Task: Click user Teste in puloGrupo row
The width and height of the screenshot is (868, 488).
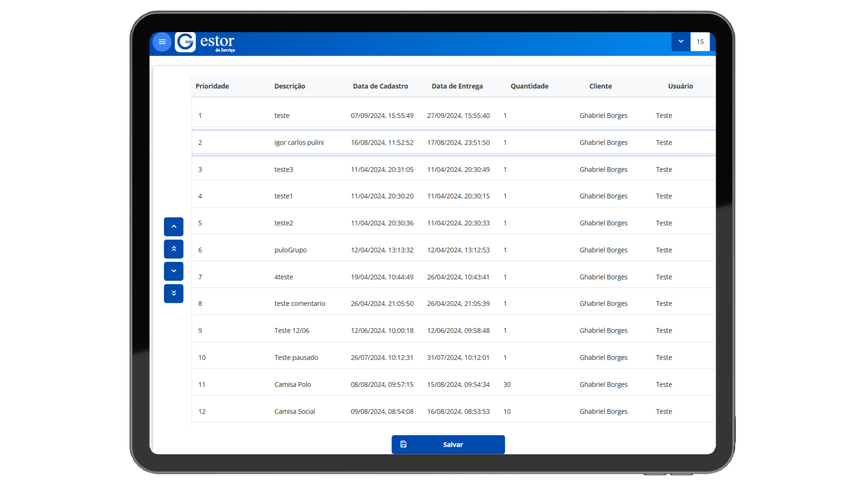Action: 664,250
